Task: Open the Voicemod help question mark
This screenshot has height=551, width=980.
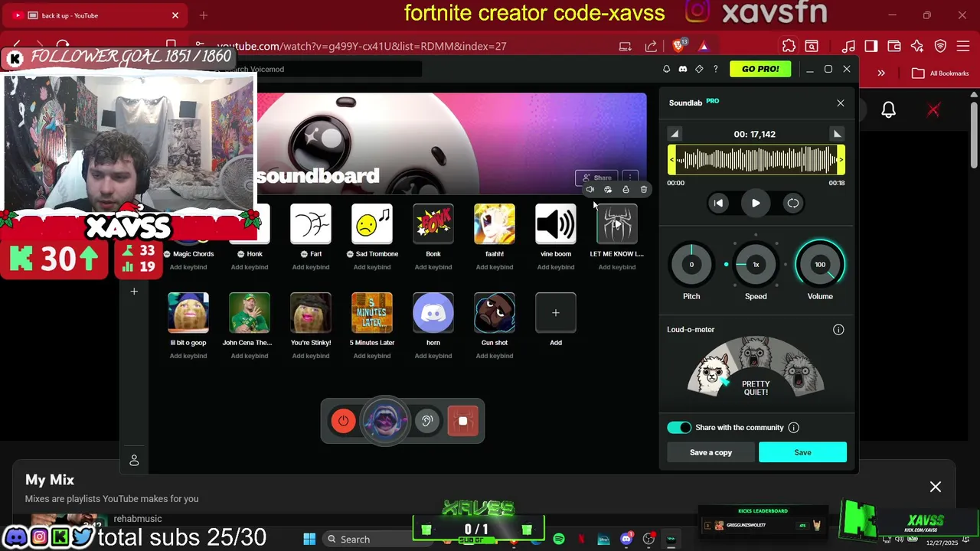Action: point(716,69)
